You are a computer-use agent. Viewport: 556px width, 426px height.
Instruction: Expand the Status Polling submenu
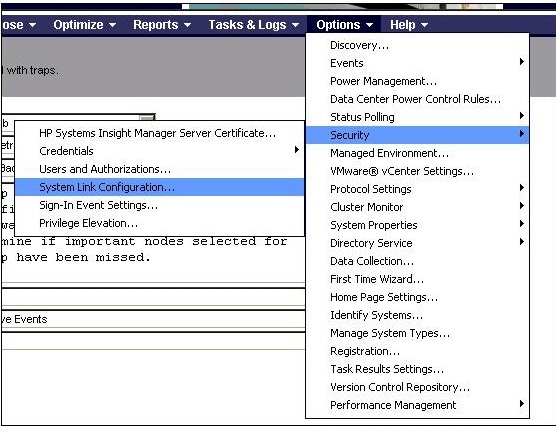pos(417,117)
